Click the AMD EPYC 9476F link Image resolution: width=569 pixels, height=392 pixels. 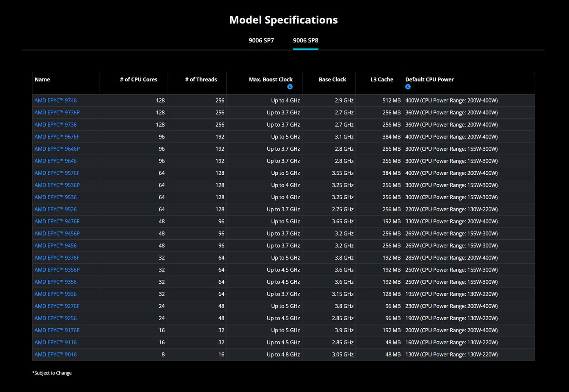pos(57,221)
